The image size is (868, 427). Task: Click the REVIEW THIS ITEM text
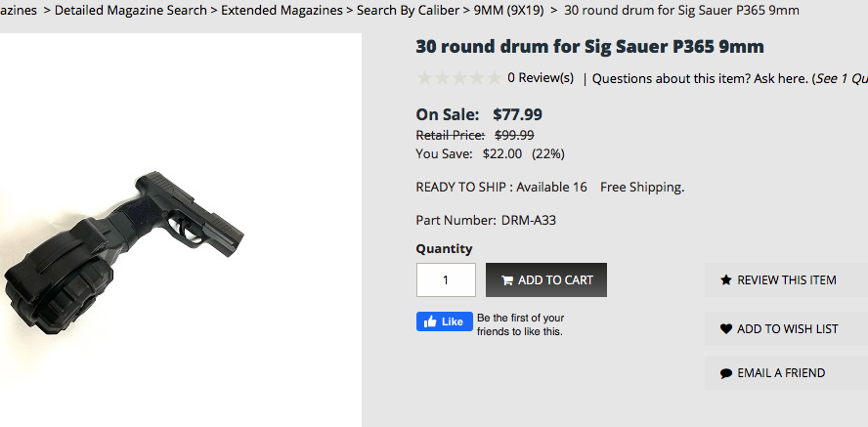tap(787, 280)
